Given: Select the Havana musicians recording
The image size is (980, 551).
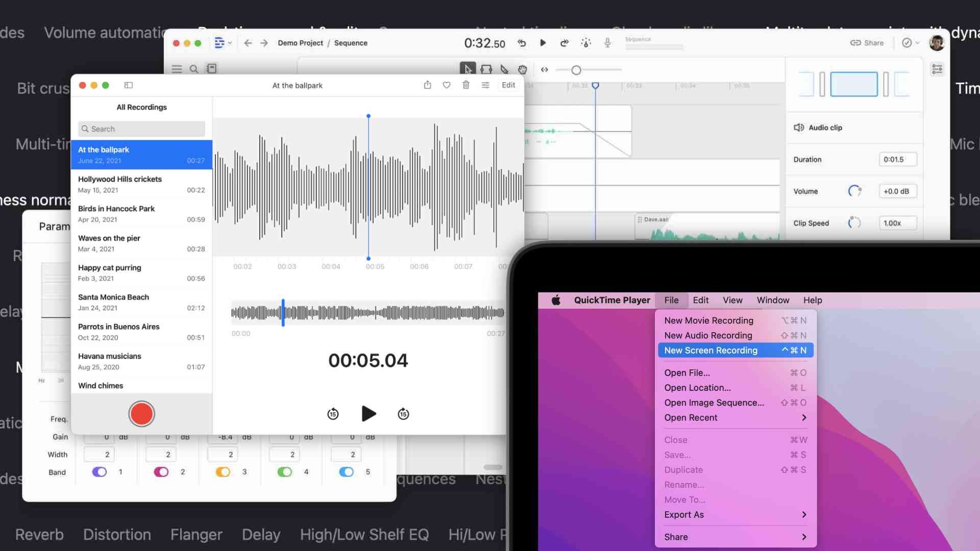Looking at the screenshot, I should [x=141, y=361].
